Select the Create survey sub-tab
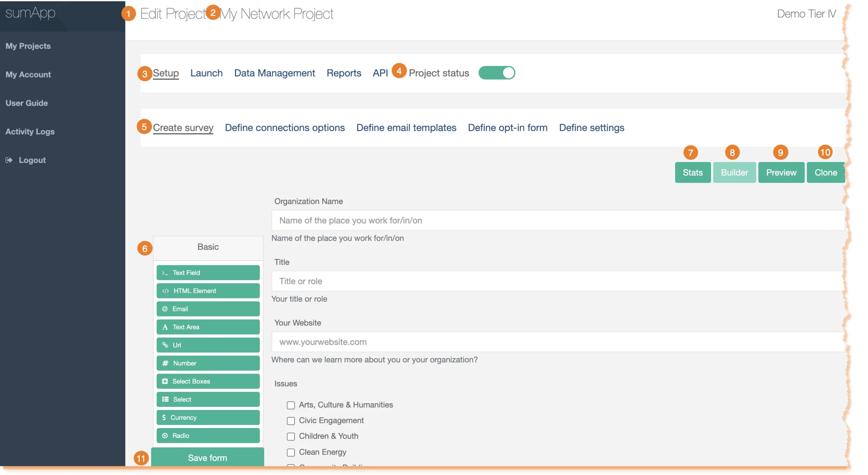Viewport: 868px width, 475px height. (183, 128)
